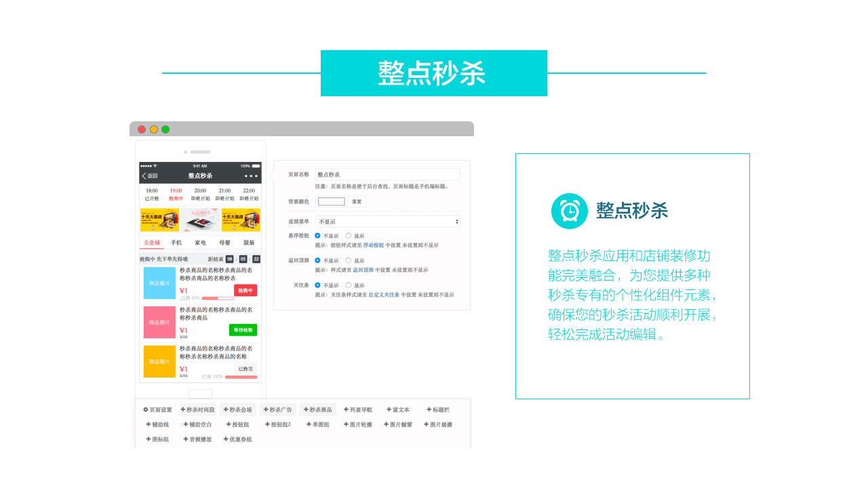Open the 浮动按钮 link
The height and width of the screenshot is (488, 868).
point(373,245)
